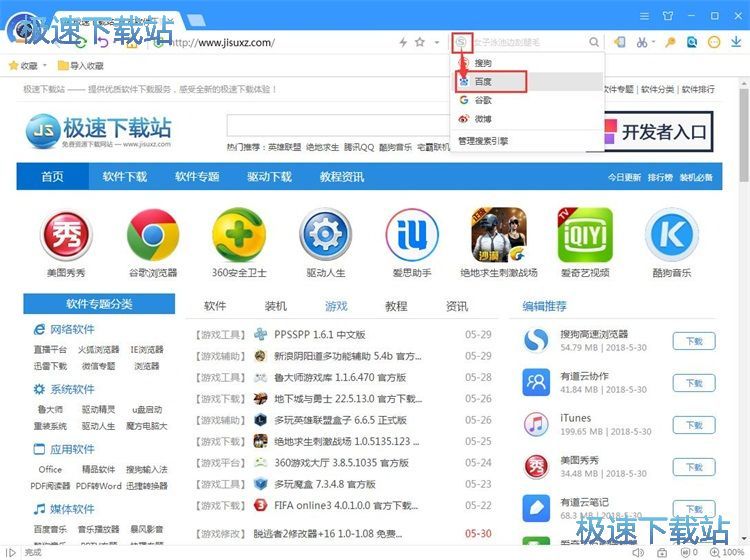Open 教程资讯 navigation tab
The height and width of the screenshot is (560, 750).
[342, 176]
